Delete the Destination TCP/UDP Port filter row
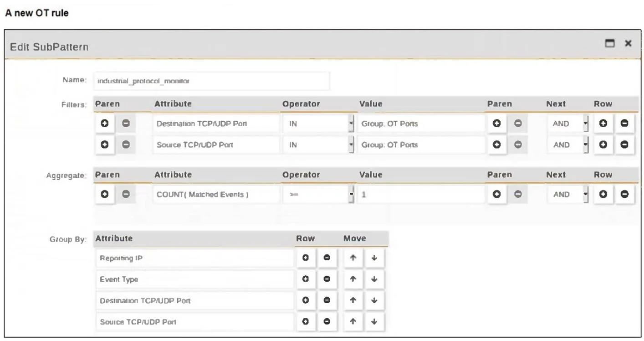Viewport: 644px width, 341px height. tap(624, 124)
